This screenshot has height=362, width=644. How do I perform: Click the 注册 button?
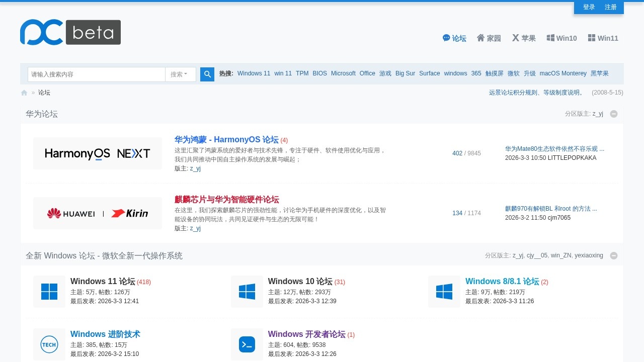click(x=611, y=7)
